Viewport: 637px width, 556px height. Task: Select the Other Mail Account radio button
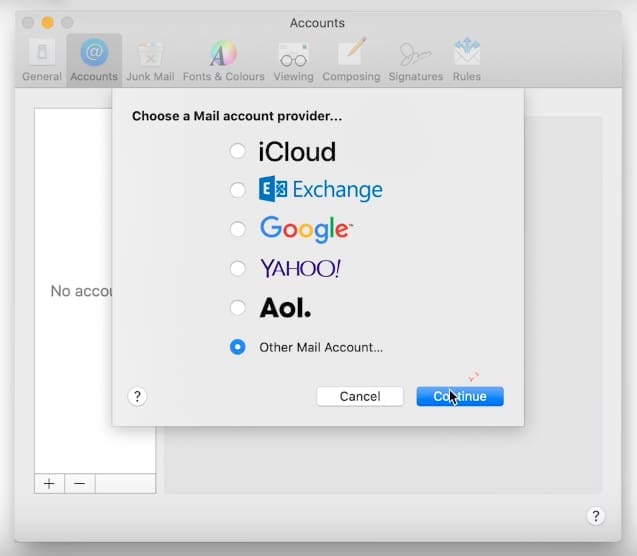click(x=238, y=347)
